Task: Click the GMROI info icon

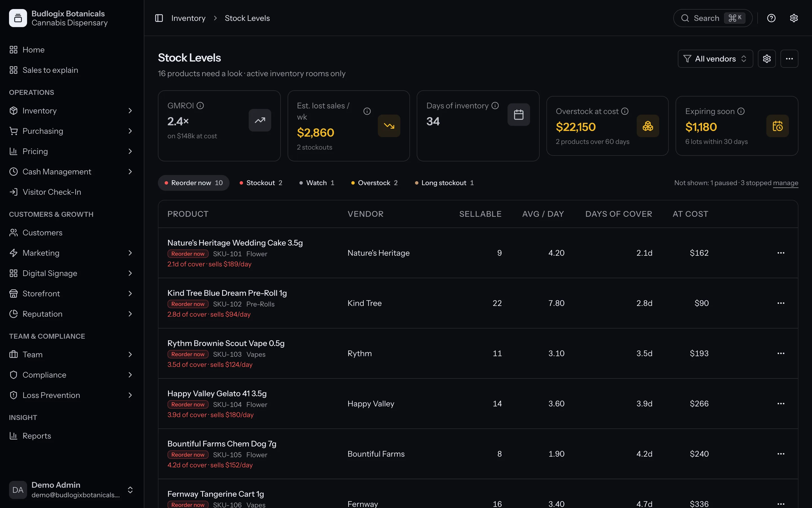Action: [200, 106]
